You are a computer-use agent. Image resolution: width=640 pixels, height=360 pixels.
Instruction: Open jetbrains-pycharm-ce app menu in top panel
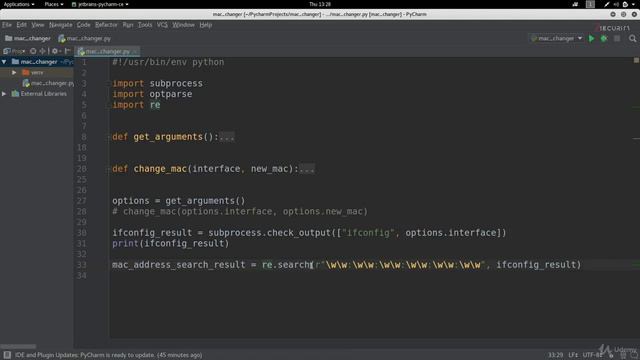point(100,4)
